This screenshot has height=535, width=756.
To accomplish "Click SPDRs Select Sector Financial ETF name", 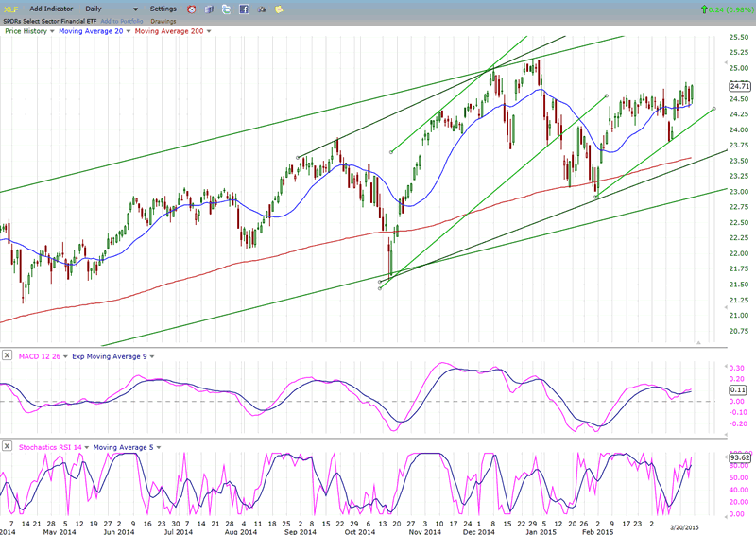I will click(x=50, y=21).
